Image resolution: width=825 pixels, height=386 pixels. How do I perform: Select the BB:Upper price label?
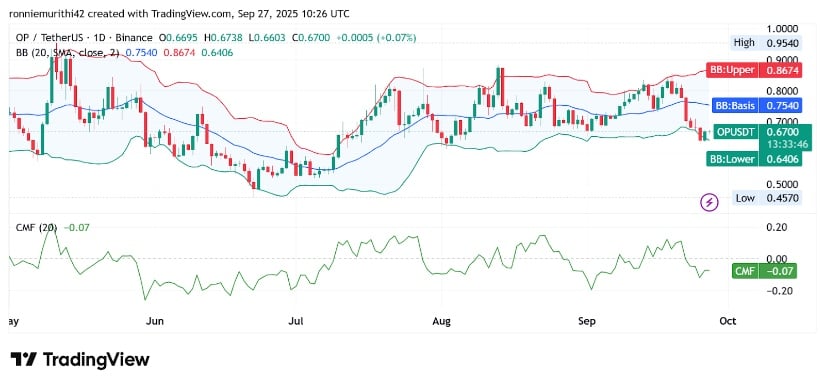click(x=754, y=70)
